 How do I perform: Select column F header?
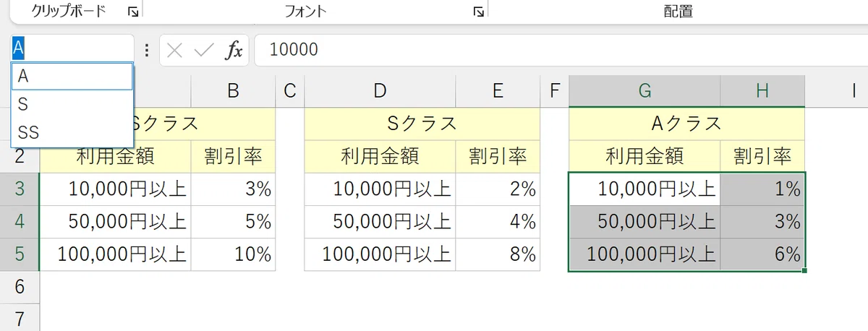[555, 91]
